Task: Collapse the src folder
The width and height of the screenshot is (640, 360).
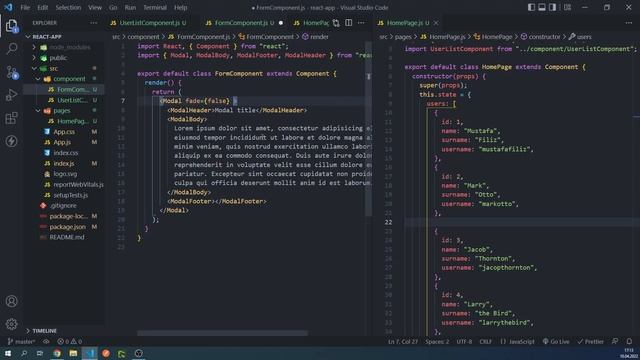Action: pos(64,69)
